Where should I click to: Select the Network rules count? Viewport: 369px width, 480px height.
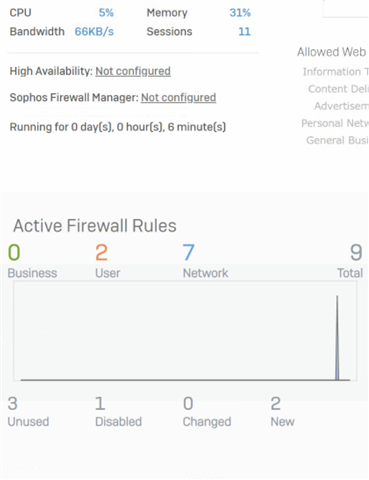[188, 252]
